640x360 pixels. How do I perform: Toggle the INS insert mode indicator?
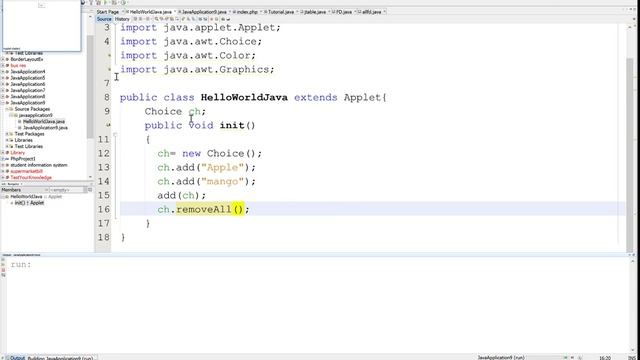tap(632, 358)
